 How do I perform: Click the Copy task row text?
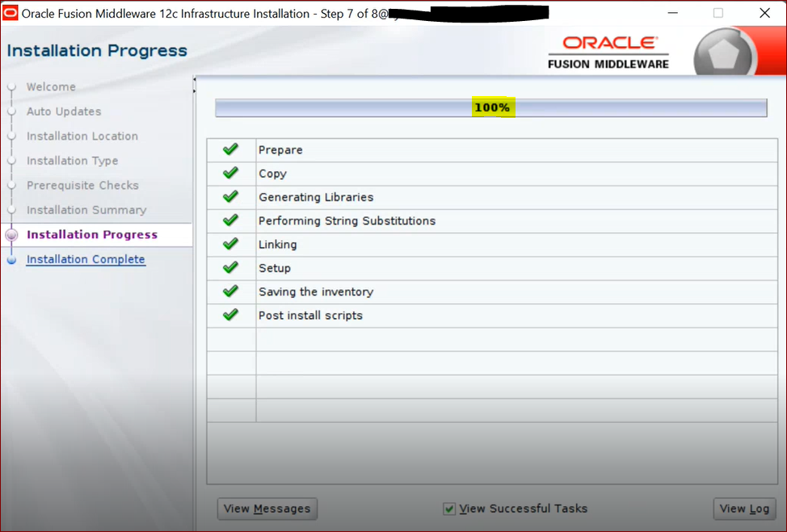pyautogui.click(x=272, y=174)
